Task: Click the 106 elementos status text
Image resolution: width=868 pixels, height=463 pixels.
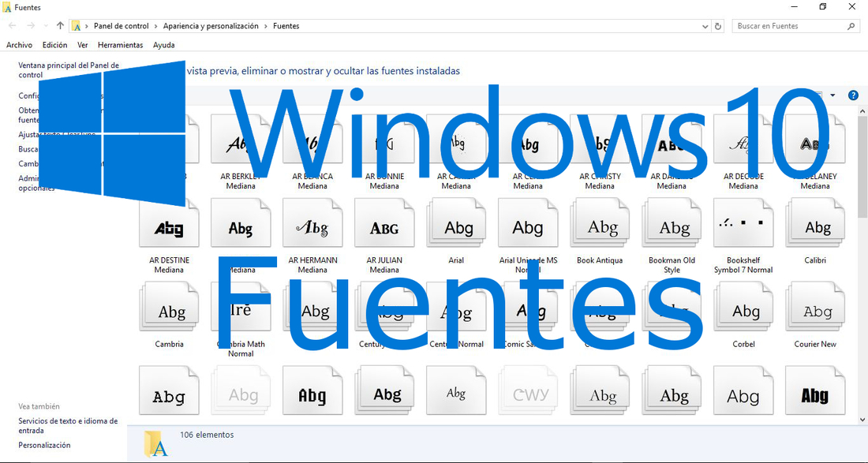Action: coord(207,435)
